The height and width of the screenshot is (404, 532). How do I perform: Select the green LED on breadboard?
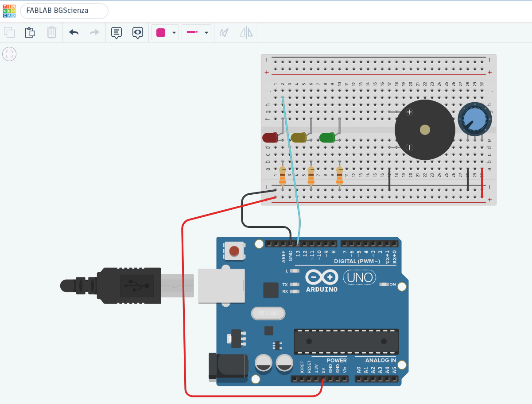(x=327, y=138)
